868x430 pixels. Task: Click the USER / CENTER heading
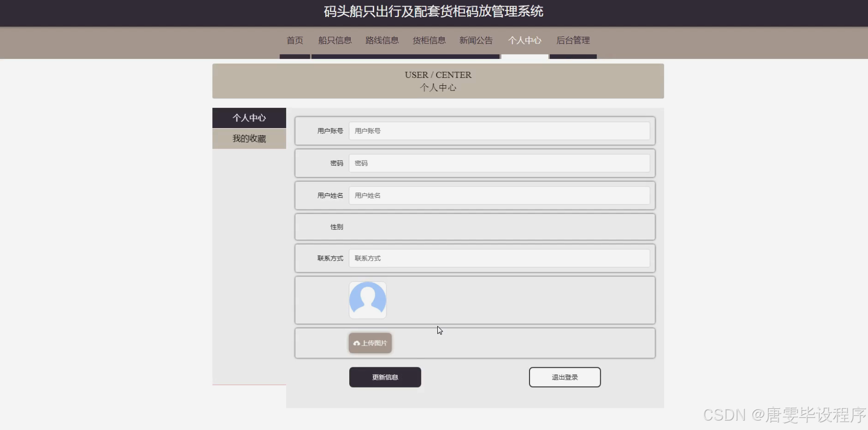click(438, 75)
